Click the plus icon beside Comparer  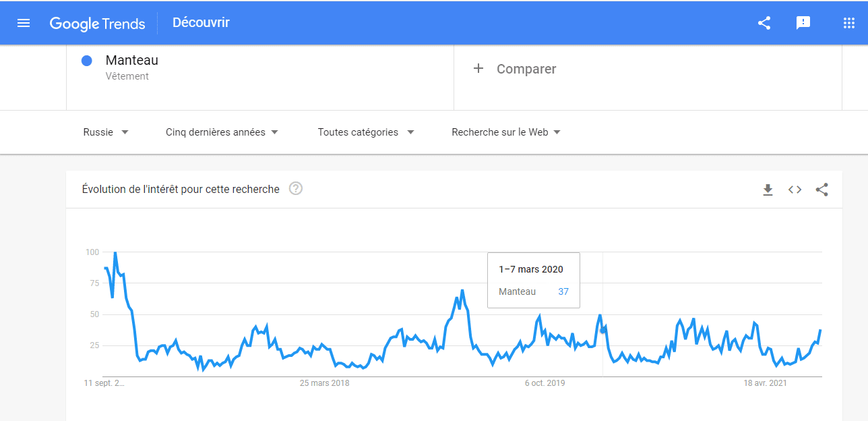point(478,68)
